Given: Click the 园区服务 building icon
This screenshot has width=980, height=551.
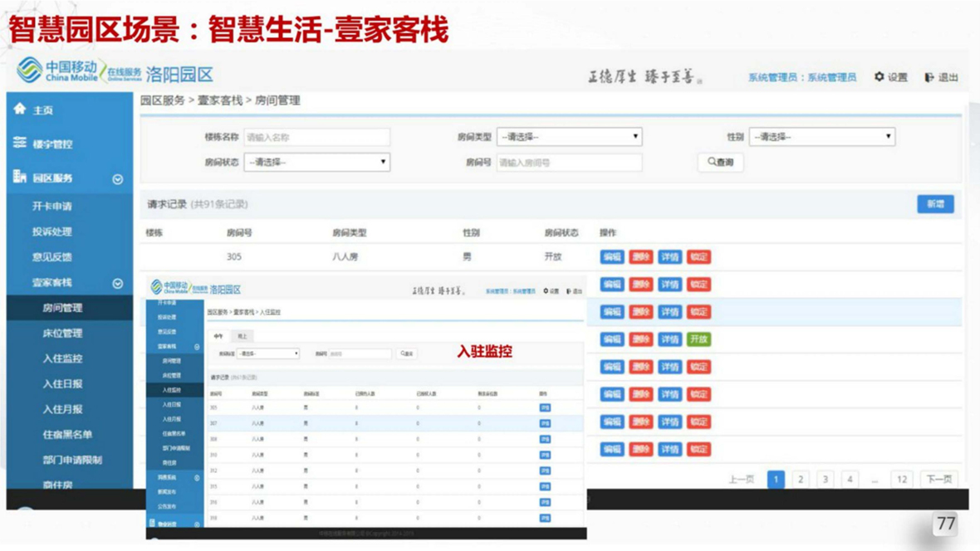Looking at the screenshot, I should click(20, 178).
